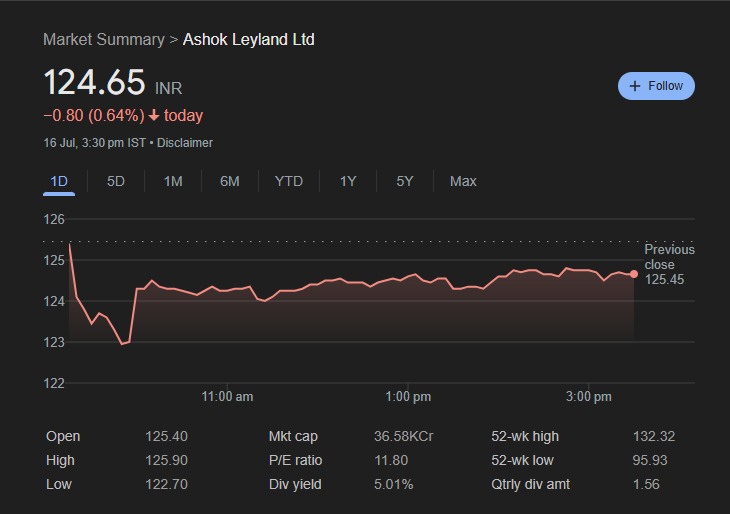Open the Disclaimer link
730x514 pixels.
(185, 143)
